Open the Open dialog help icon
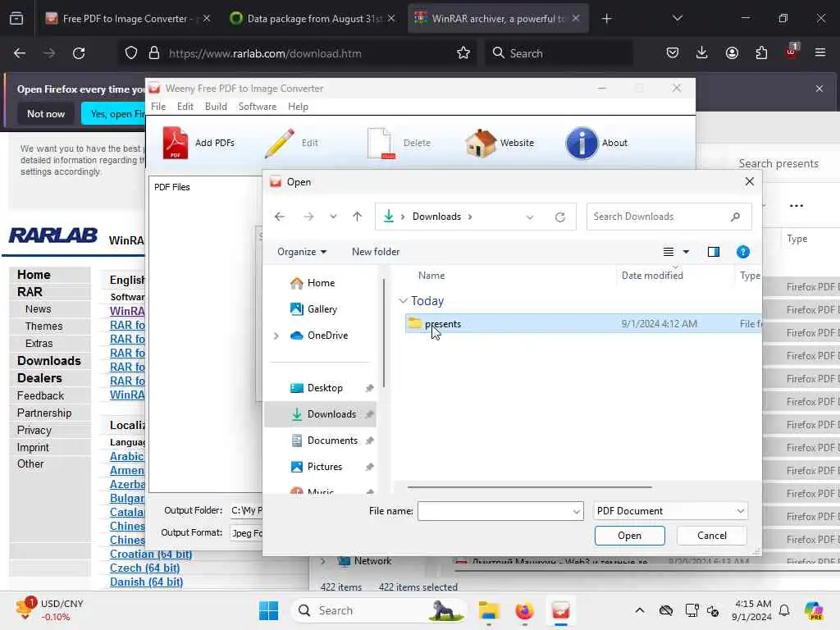The height and width of the screenshot is (630, 840). [x=742, y=252]
